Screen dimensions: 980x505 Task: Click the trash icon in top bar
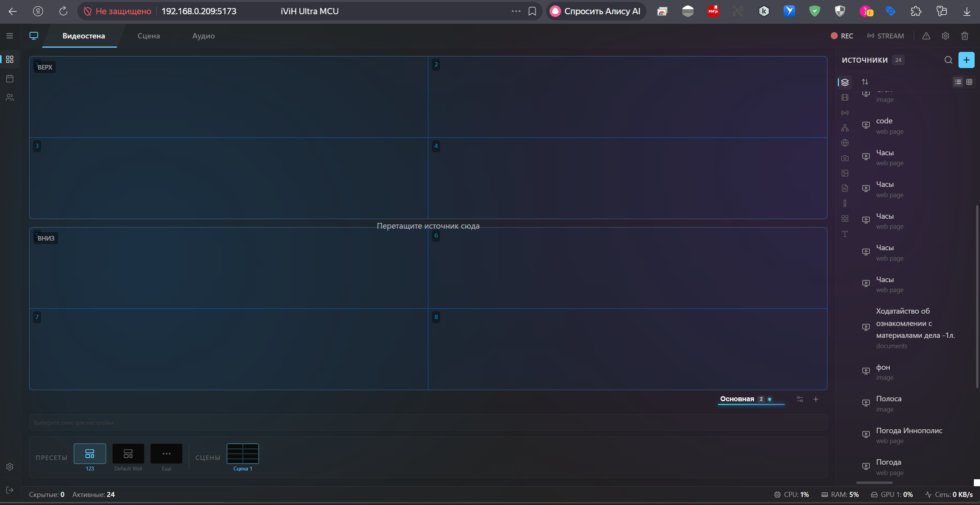point(965,36)
